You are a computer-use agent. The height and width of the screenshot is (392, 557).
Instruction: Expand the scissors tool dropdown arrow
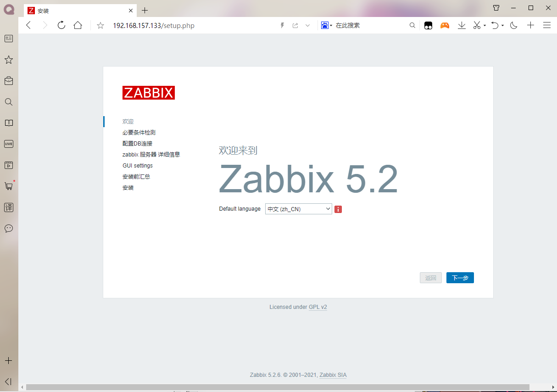pyautogui.click(x=485, y=26)
